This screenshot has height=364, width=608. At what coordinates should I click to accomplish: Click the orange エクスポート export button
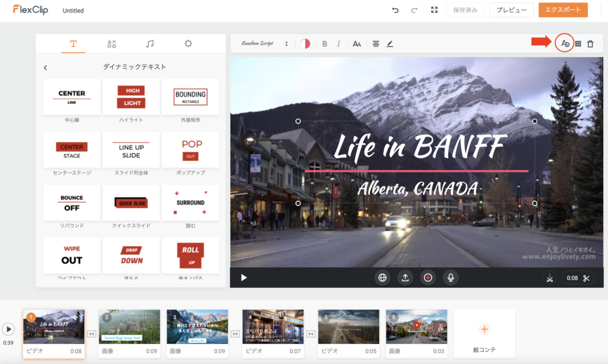563,10
